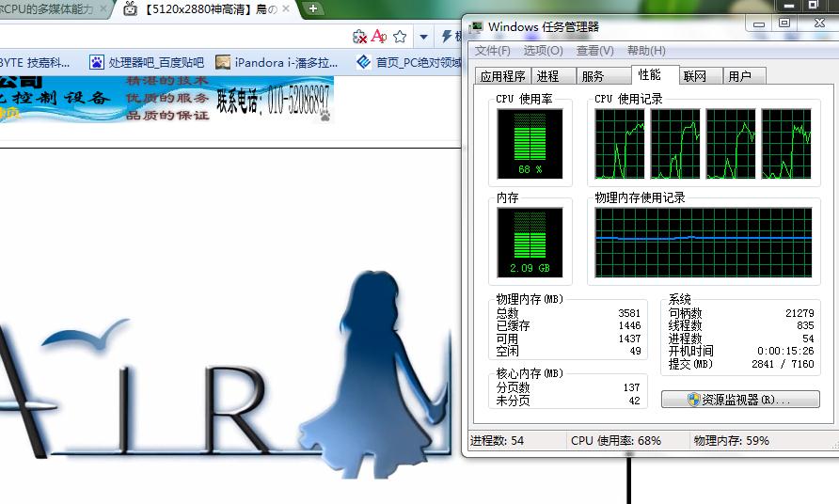Image resolution: width=839 pixels, height=504 pixels.
Task: Click the 句柄数 21279 value
Action: [x=799, y=313]
